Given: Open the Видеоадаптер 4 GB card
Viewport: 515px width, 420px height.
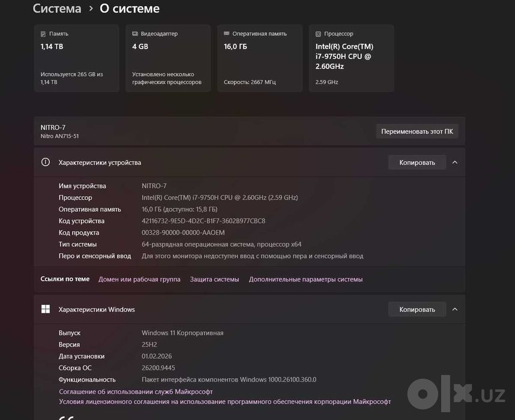Looking at the screenshot, I should click(168, 58).
